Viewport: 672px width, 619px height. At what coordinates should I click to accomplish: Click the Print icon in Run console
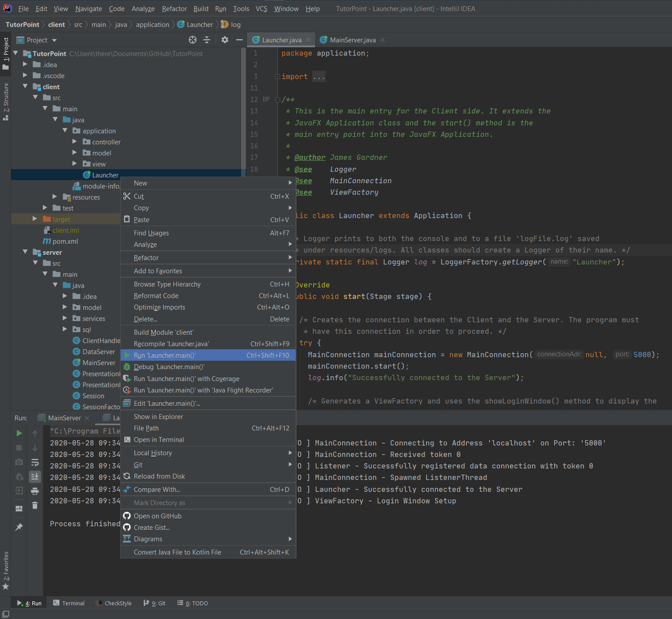coord(35,491)
